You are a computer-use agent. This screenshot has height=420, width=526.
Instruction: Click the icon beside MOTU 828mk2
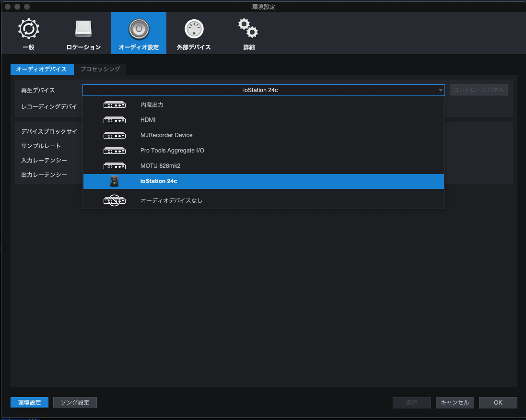coord(115,166)
